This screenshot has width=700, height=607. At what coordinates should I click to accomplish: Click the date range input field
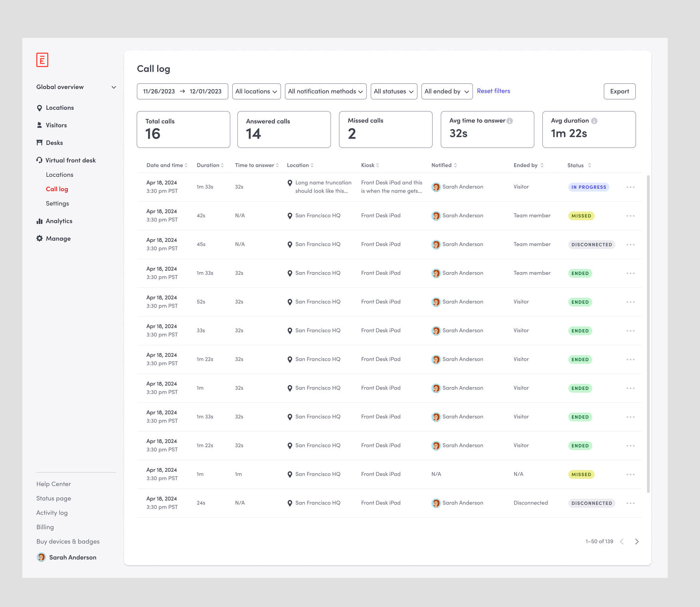(182, 91)
